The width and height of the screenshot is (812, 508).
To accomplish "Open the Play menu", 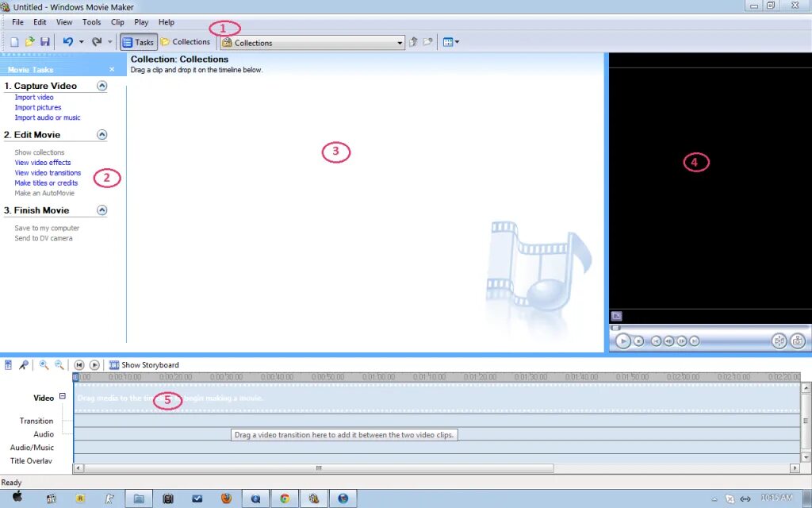I will tap(141, 22).
